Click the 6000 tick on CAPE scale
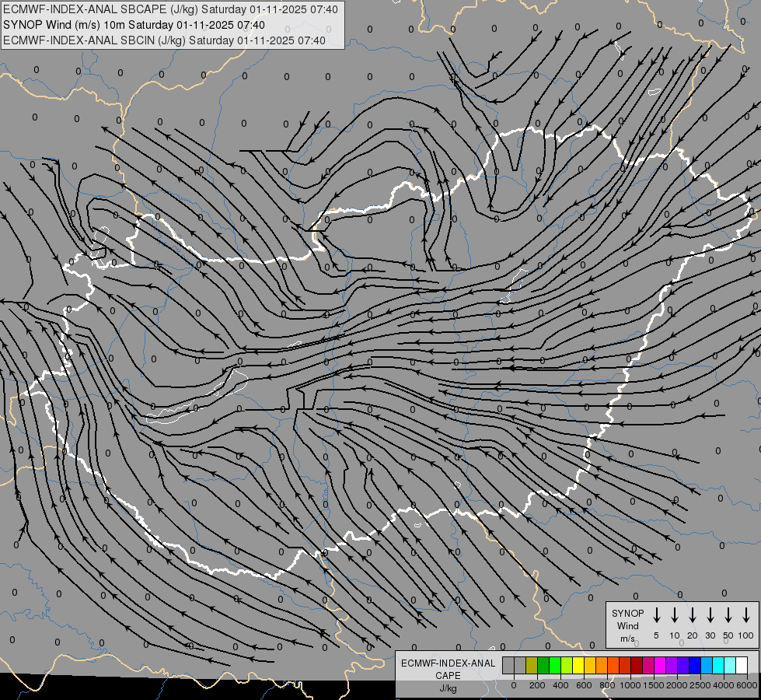The image size is (761, 700). pyautogui.click(x=746, y=685)
